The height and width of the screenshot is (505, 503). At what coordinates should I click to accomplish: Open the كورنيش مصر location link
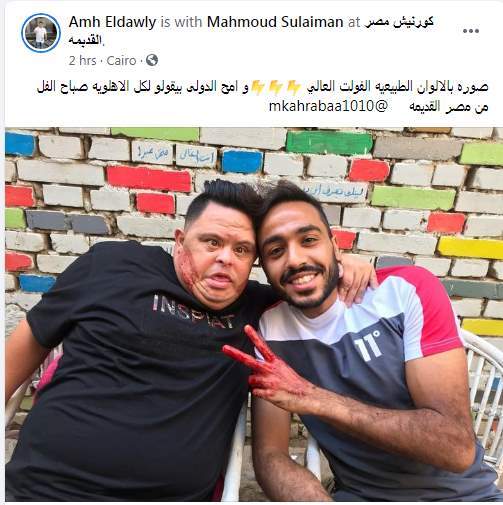point(399,22)
